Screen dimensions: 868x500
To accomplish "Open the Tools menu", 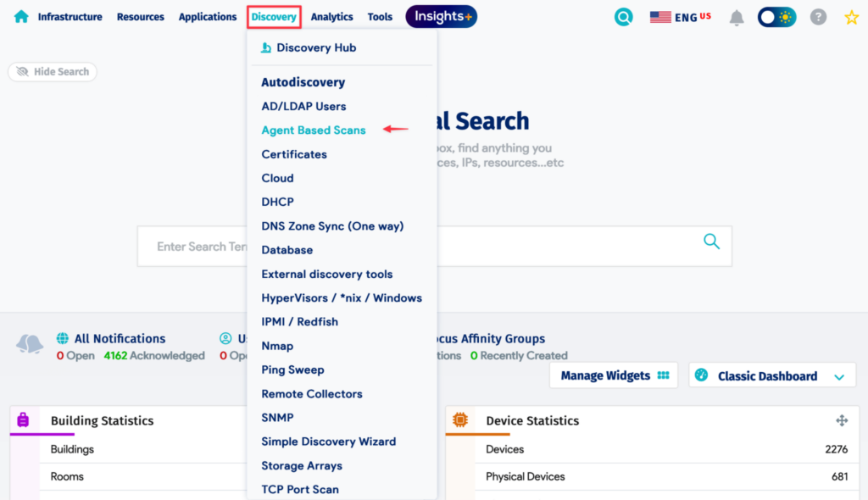I will tap(380, 17).
